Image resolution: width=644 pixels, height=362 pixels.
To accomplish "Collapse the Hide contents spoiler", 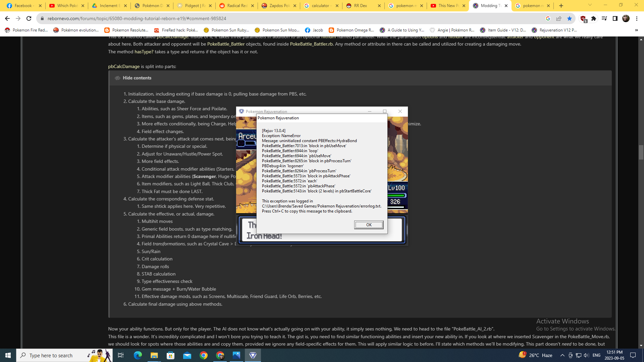I will tap(137, 78).
